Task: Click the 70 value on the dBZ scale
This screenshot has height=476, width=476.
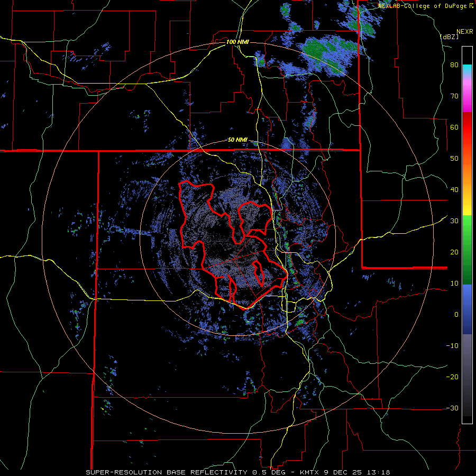Action: (454, 96)
